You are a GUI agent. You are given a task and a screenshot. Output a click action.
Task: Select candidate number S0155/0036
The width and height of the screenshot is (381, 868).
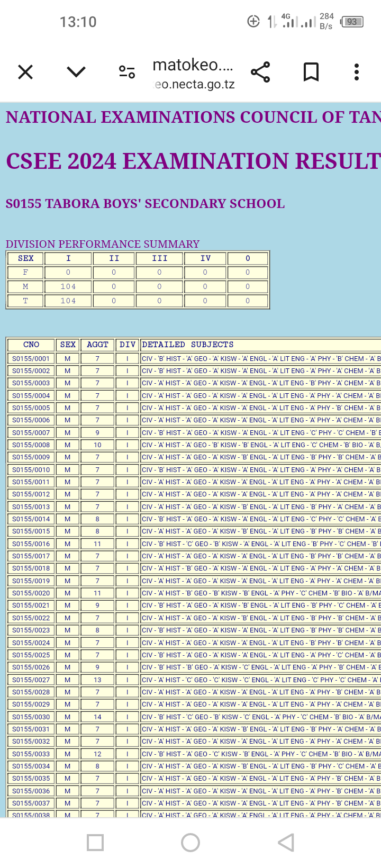coord(31,791)
